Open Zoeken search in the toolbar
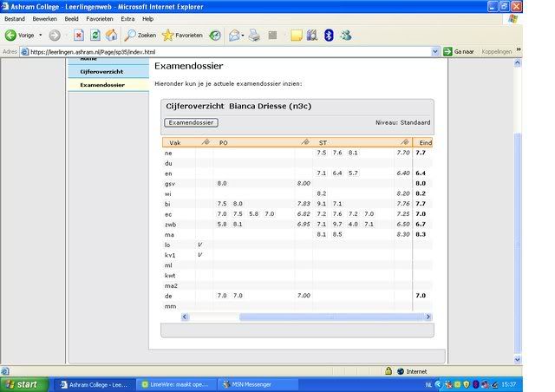The image size is (555, 392). (140, 36)
